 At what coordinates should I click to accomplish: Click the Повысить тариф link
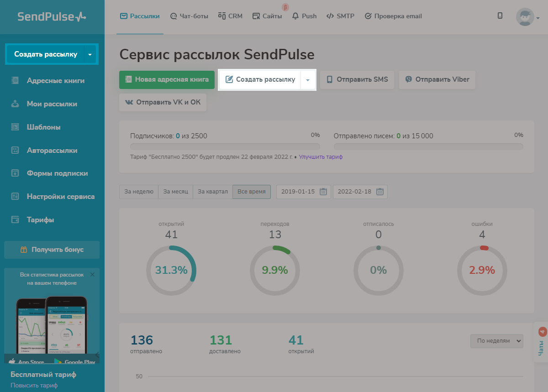pos(34,385)
